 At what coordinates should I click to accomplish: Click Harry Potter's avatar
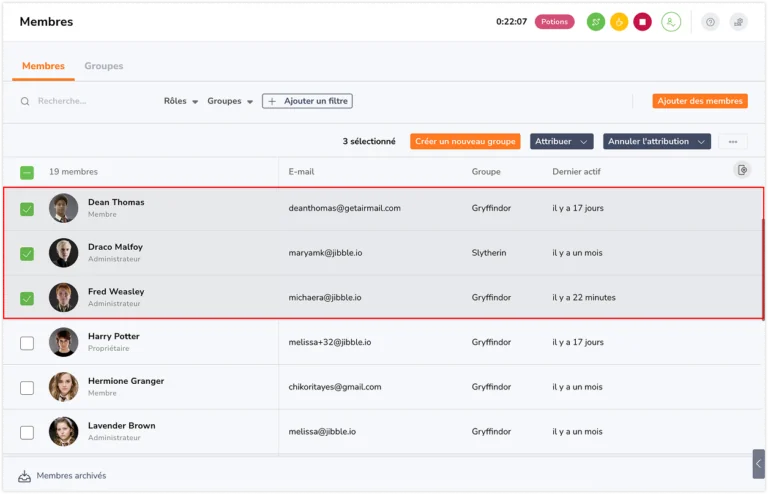(x=63, y=342)
